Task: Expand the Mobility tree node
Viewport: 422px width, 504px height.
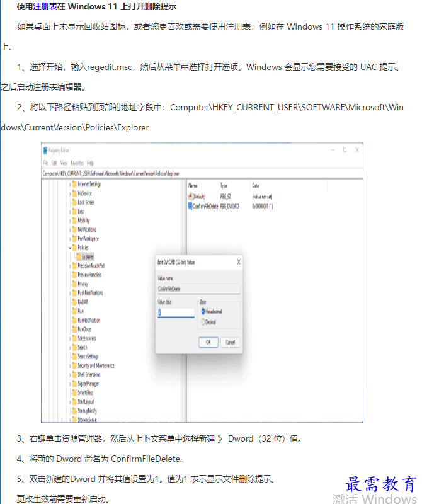Action: (70, 221)
